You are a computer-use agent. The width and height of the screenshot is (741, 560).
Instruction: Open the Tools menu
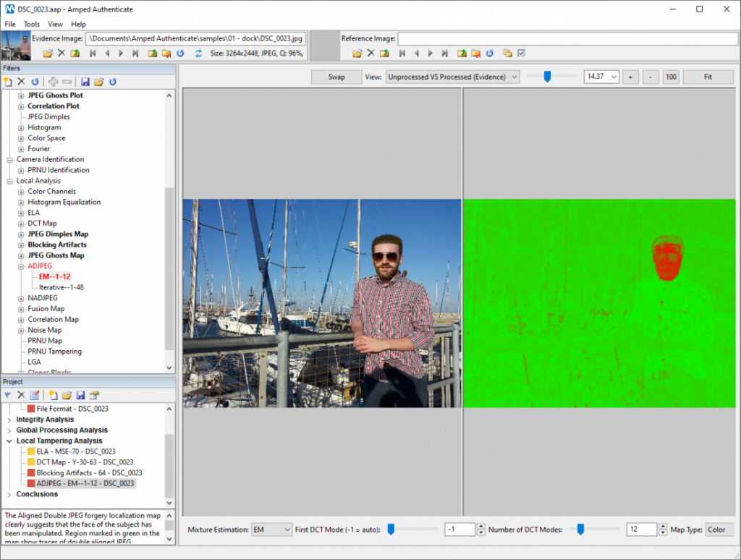pyautogui.click(x=32, y=24)
